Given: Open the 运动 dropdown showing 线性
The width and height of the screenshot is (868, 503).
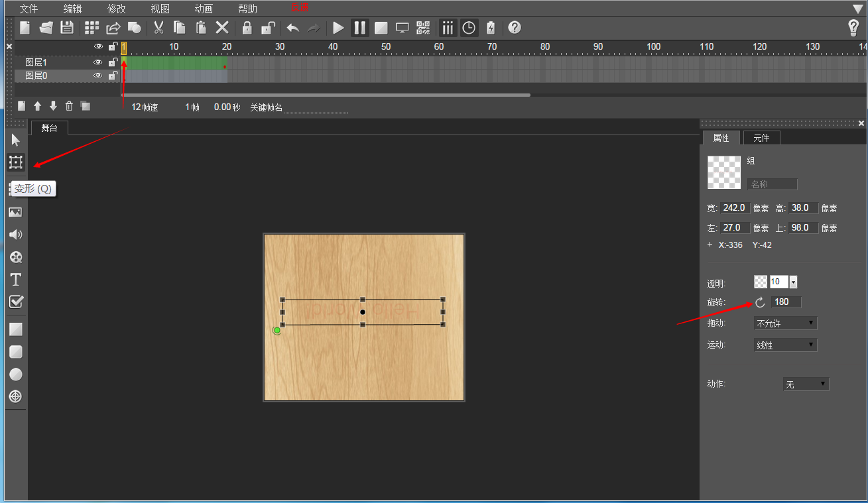Looking at the screenshot, I should click(x=786, y=345).
